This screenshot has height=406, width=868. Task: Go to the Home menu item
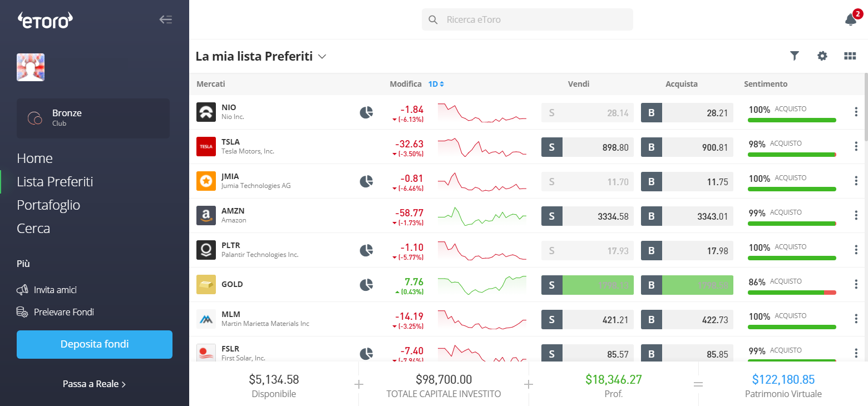tap(34, 158)
